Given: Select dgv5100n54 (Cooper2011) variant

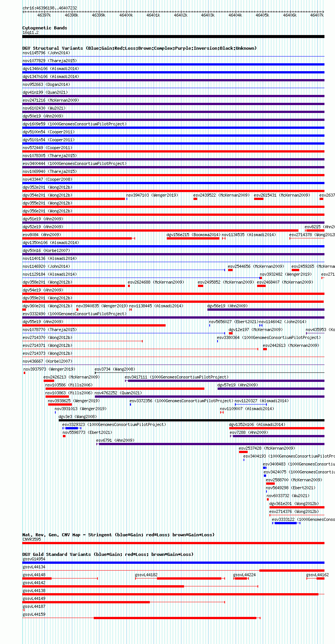Looking at the screenshot, I should coord(49,132).
